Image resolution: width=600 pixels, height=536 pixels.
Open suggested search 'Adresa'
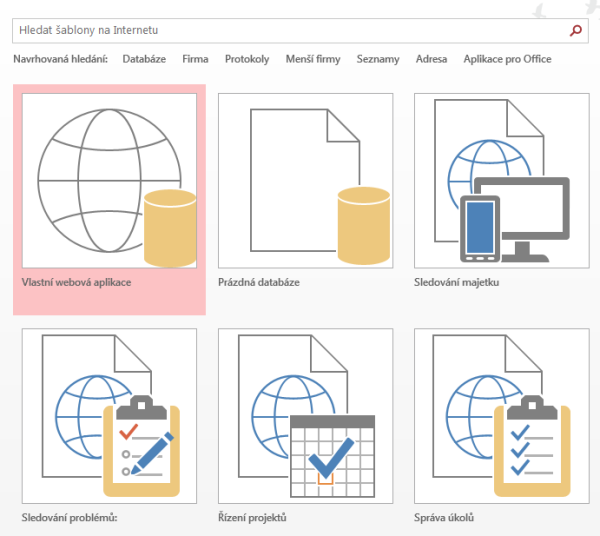tap(431, 59)
